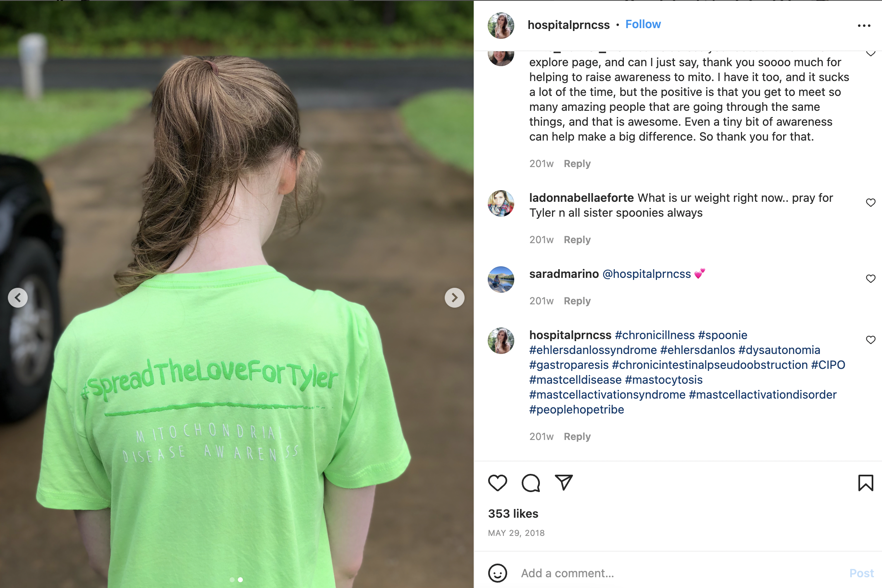882x588 pixels.
Task: Open #gastroparesis hashtag
Action: pyautogui.click(x=569, y=365)
